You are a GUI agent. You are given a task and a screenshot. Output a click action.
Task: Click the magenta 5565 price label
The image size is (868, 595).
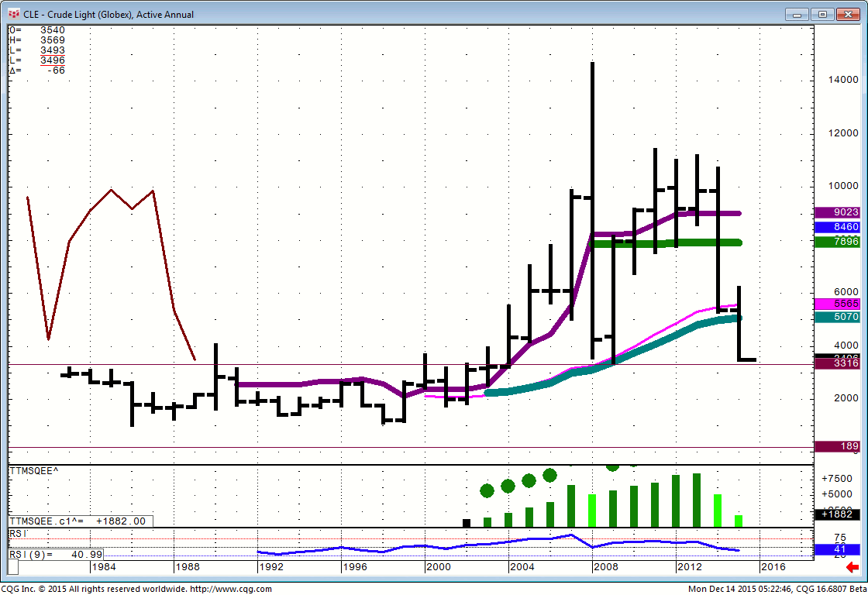(x=837, y=304)
